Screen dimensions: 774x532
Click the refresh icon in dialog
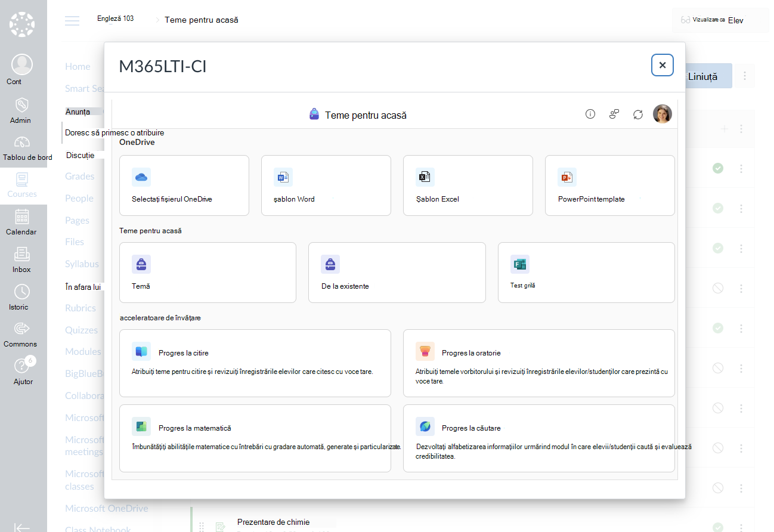point(638,114)
